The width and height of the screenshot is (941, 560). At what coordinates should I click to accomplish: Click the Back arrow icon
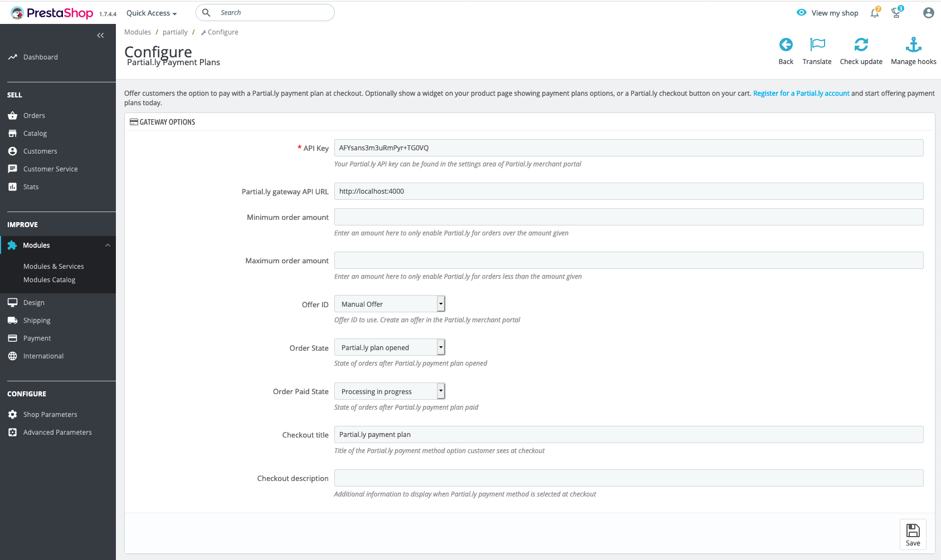click(786, 45)
